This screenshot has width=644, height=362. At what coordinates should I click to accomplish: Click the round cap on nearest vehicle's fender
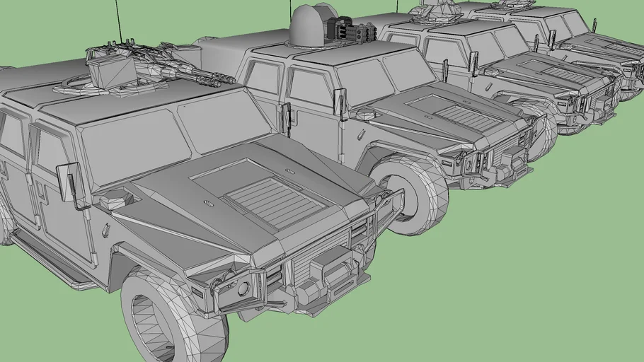[x=113, y=202]
